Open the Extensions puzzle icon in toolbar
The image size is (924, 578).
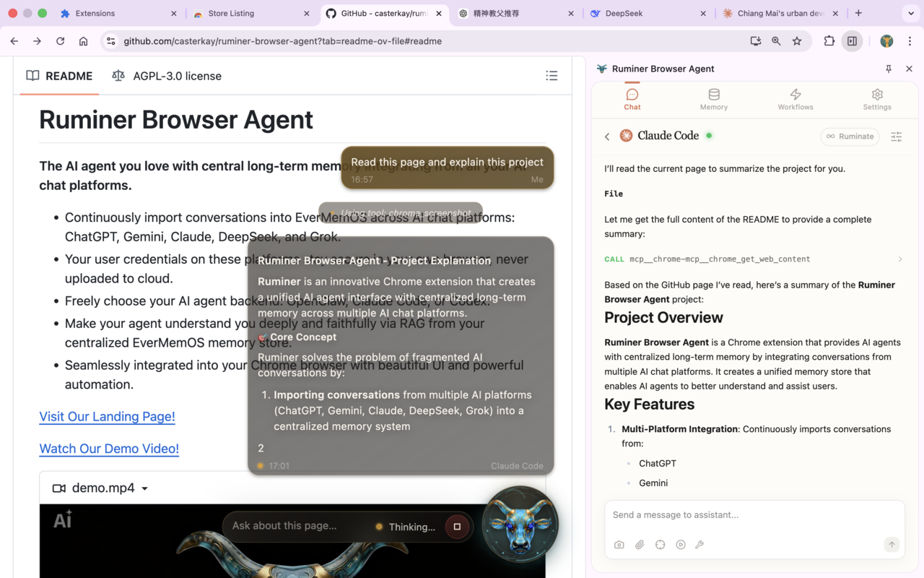coord(829,41)
